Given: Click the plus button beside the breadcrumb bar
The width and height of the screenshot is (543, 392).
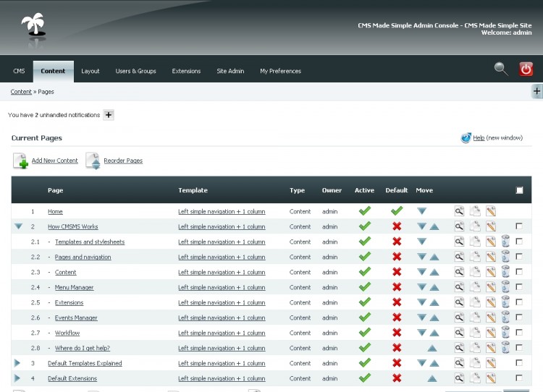Looking at the screenshot, I should click(x=536, y=91).
